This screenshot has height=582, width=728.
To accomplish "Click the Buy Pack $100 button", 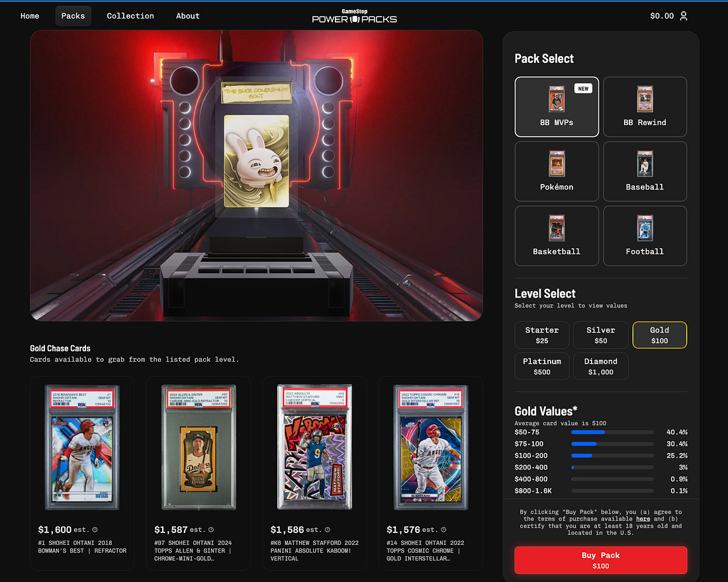I will click(x=601, y=560).
